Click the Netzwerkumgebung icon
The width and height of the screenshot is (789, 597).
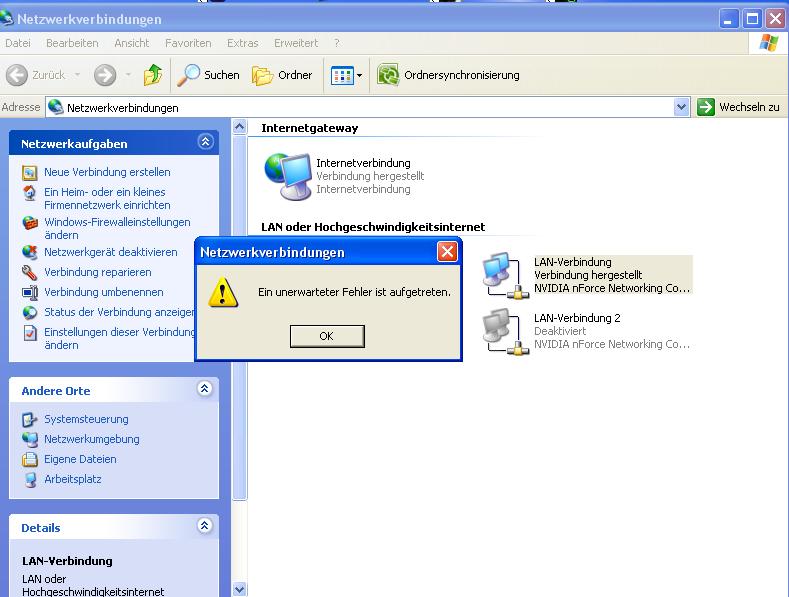(x=30, y=439)
